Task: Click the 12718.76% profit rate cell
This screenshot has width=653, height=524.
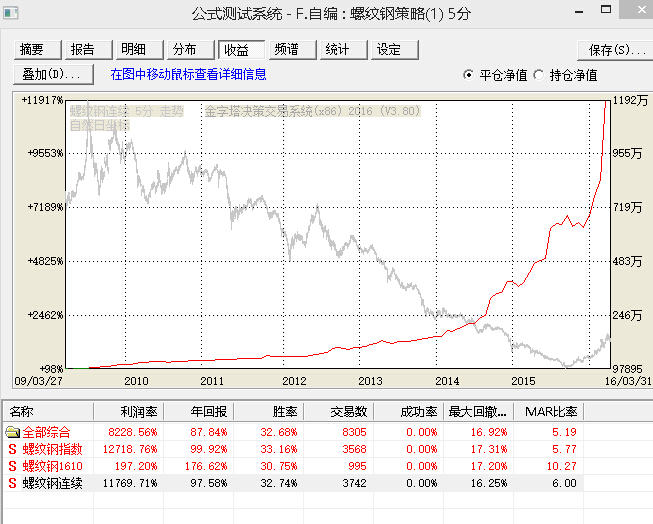Action: point(130,449)
